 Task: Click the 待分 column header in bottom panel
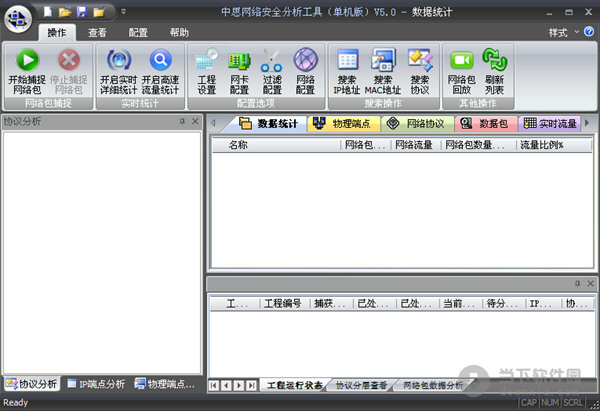click(504, 304)
